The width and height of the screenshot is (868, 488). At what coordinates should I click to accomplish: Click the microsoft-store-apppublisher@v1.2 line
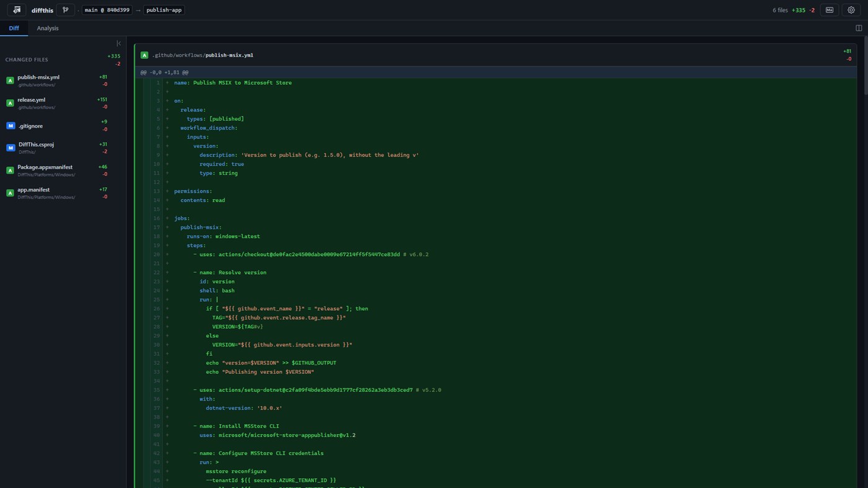pos(277,435)
